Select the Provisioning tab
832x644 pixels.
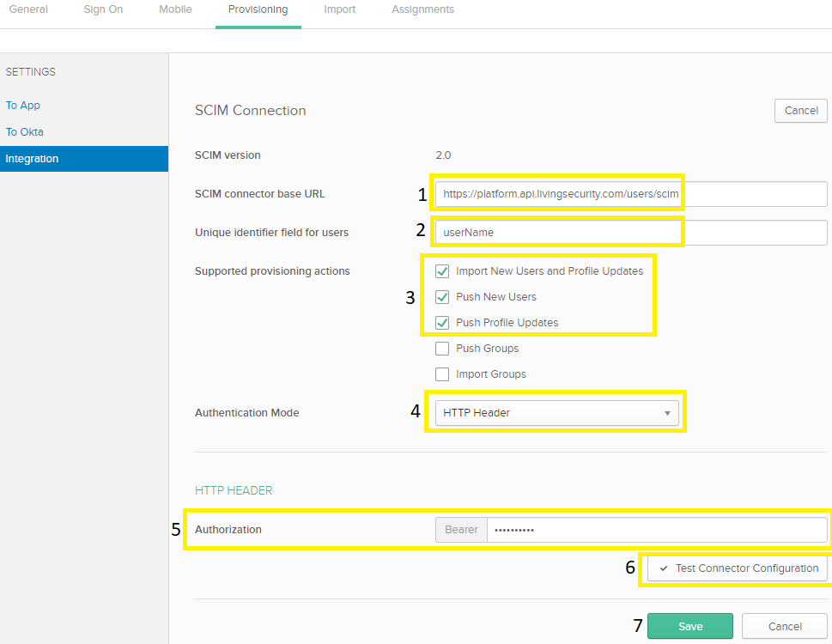[258, 9]
